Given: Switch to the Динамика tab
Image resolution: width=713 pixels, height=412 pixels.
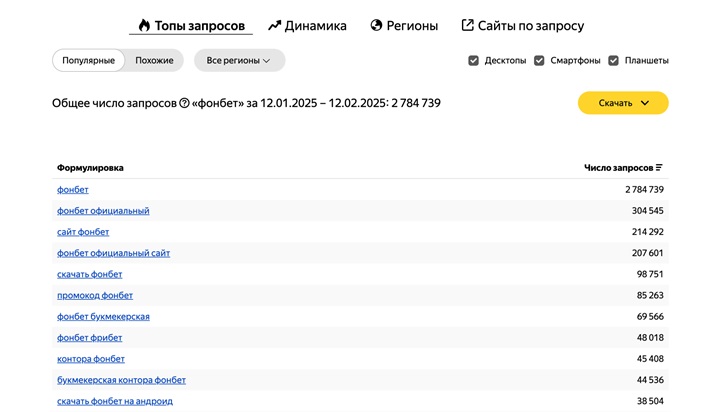Looking at the screenshot, I should 307,25.
